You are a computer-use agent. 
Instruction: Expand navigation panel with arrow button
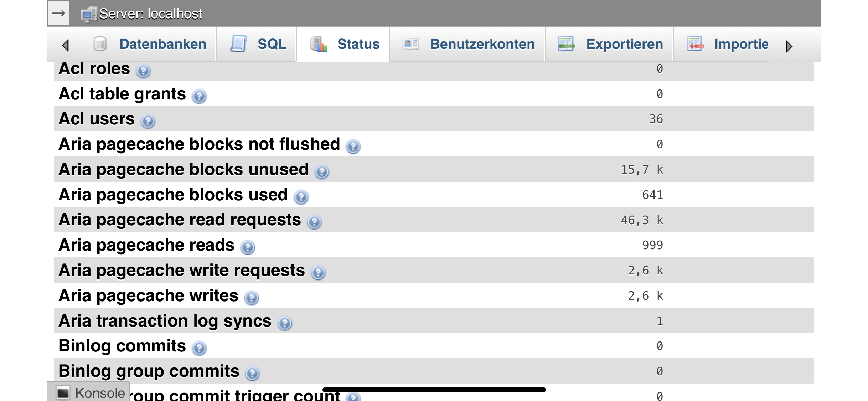tap(58, 13)
